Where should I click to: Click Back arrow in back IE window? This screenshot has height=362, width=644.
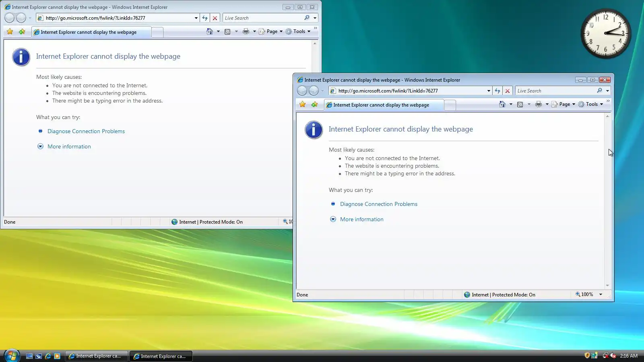click(x=9, y=18)
